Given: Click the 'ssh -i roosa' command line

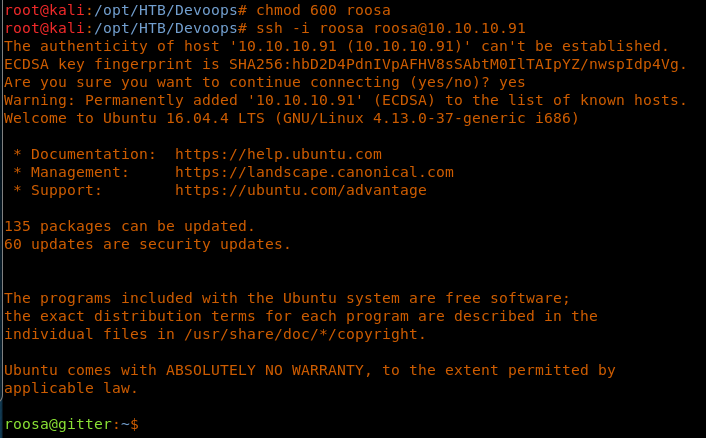Looking at the screenshot, I should [x=374, y=28].
